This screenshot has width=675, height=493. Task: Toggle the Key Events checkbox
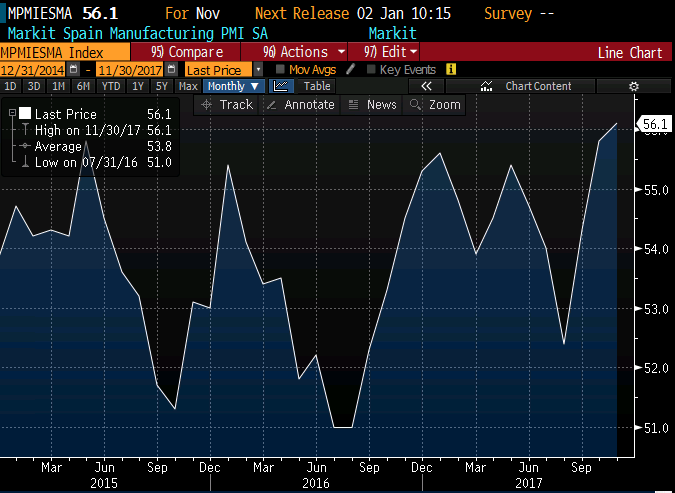click(x=372, y=70)
